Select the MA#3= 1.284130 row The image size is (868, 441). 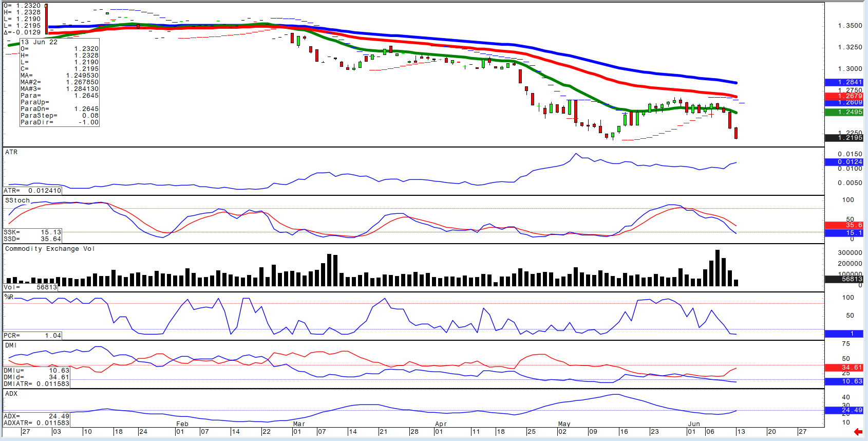coord(60,89)
